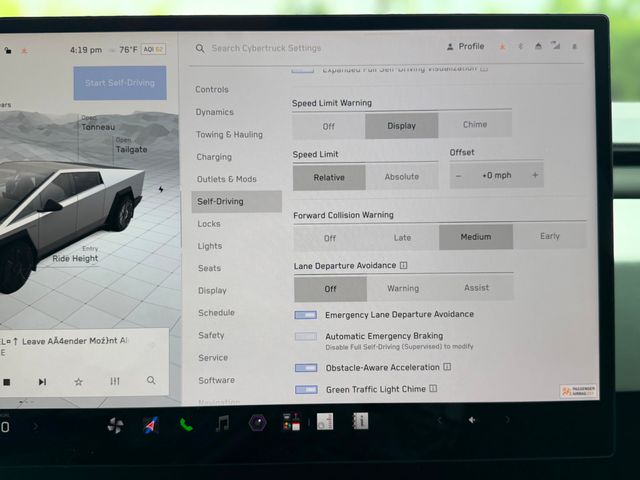Set Speed Limit Warning to Chime
Screen dimensions: 640x480
coord(475,124)
